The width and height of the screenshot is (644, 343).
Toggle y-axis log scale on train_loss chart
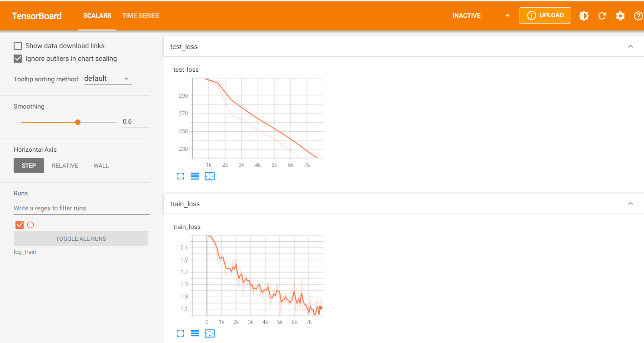[195, 333]
